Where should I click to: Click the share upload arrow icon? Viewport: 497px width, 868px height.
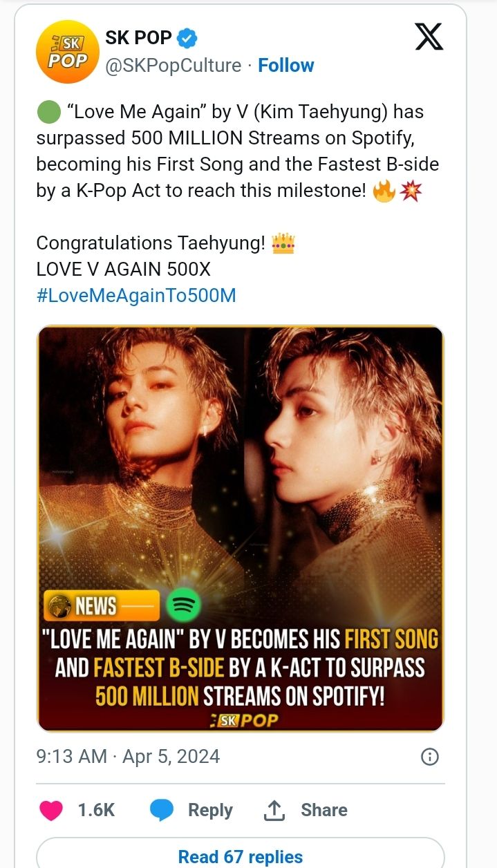[x=274, y=810]
